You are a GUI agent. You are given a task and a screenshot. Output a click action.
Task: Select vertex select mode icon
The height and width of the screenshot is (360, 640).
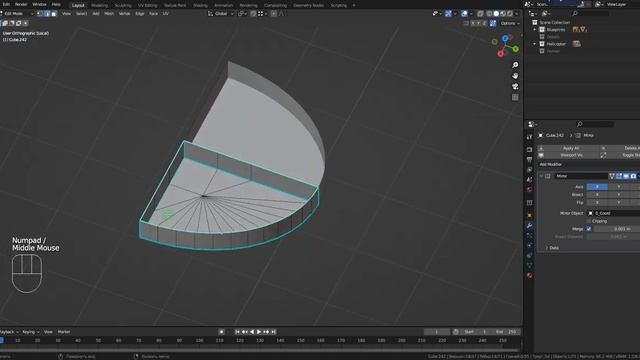(x=40, y=13)
